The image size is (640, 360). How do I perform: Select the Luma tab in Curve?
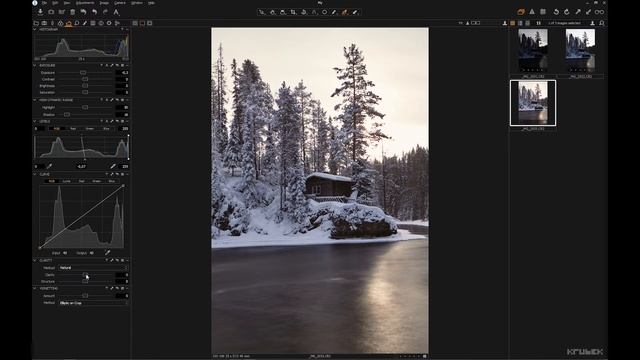coord(67,181)
